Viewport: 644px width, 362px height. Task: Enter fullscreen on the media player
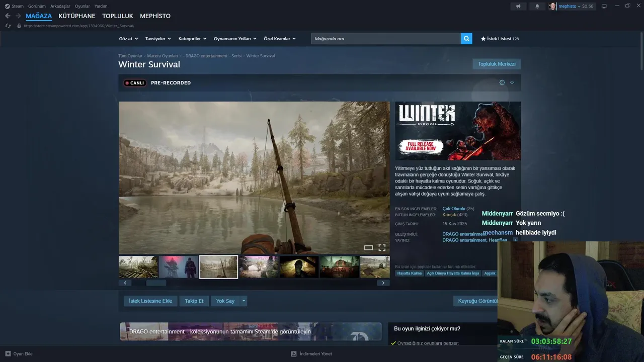point(382,247)
